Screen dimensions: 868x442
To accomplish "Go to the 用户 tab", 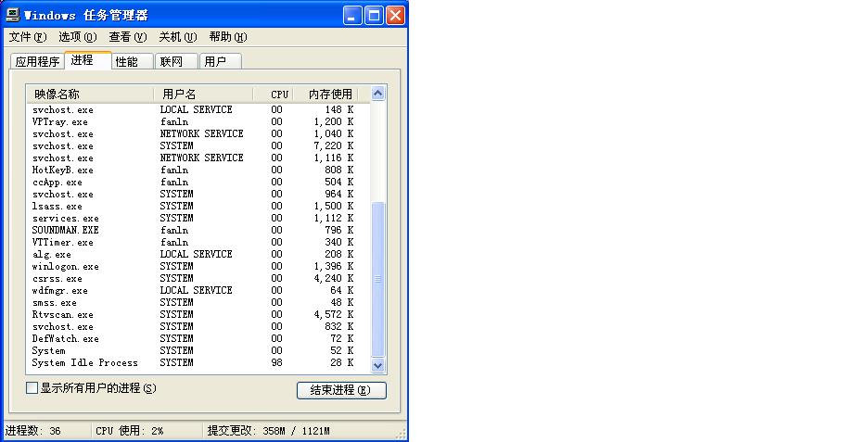I will coord(220,61).
